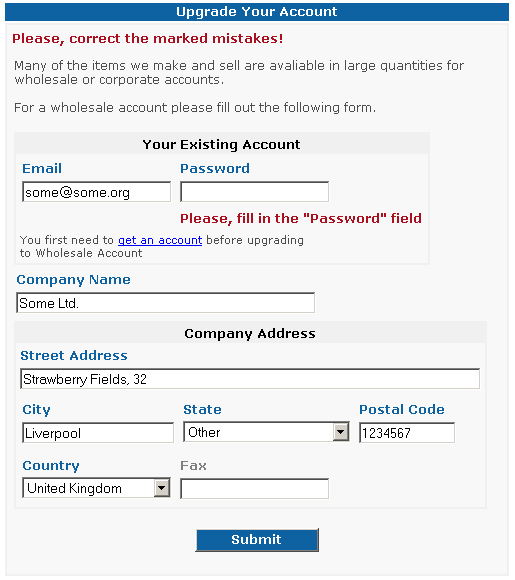Open the Country list showing United Kingdom
Image resolution: width=515 pixels, height=580 pixels.
(x=96, y=488)
